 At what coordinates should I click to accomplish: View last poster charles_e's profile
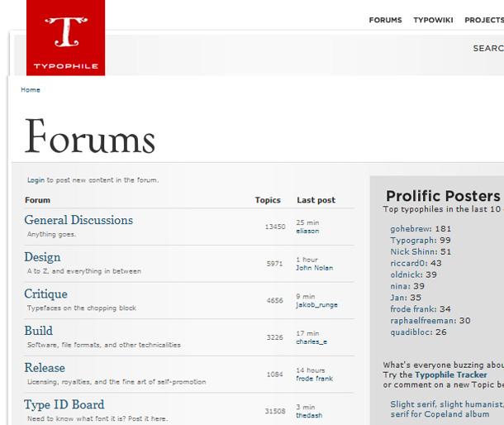click(x=311, y=341)
